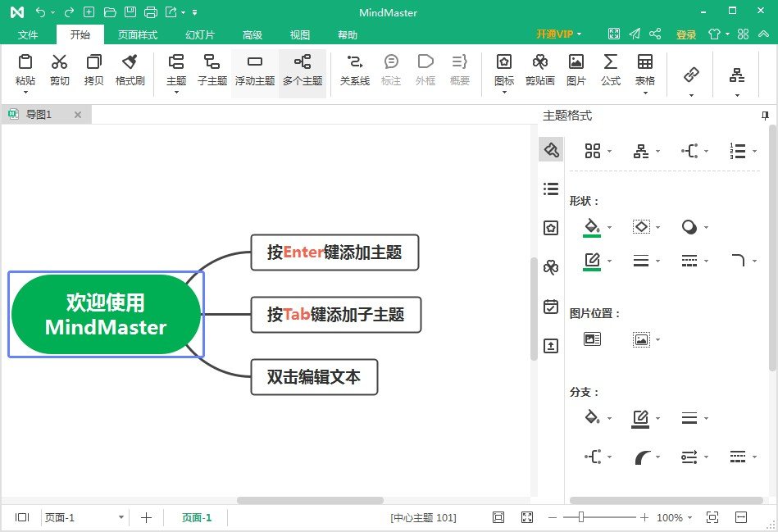Viewport: 778px width, 532px height.
Task: Expand the 开通VIP dropdown
Action: click(559, 34)
